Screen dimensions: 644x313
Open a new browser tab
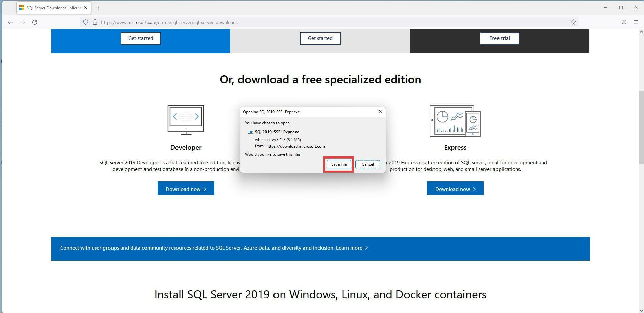98,8
